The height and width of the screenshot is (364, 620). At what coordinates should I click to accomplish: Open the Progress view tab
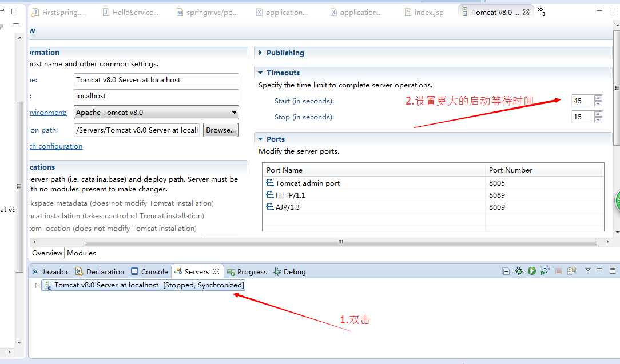click(247, 271)
